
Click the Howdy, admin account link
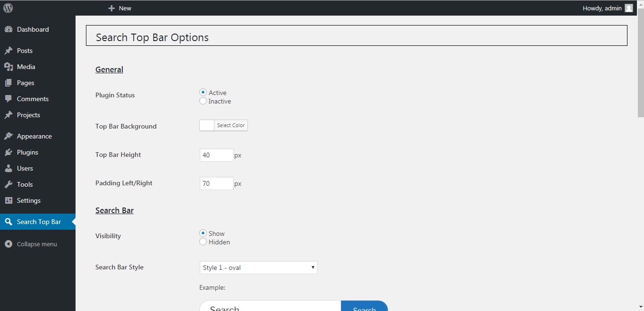602,8
